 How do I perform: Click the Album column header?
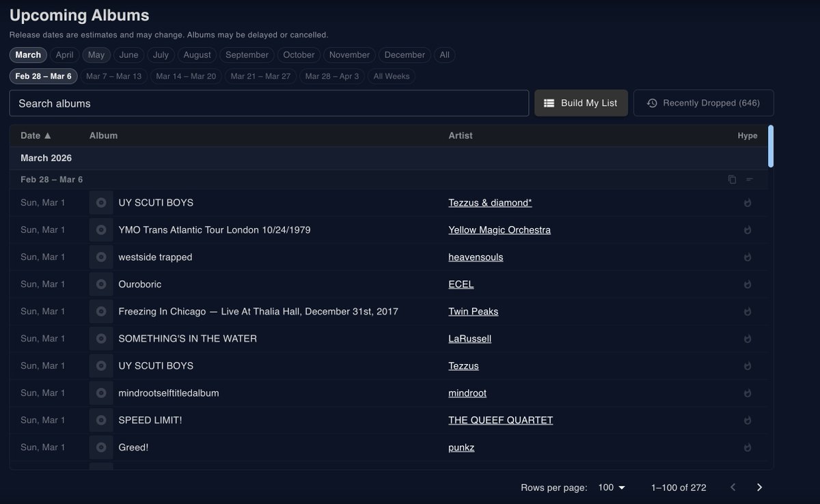tap(103, 135)
